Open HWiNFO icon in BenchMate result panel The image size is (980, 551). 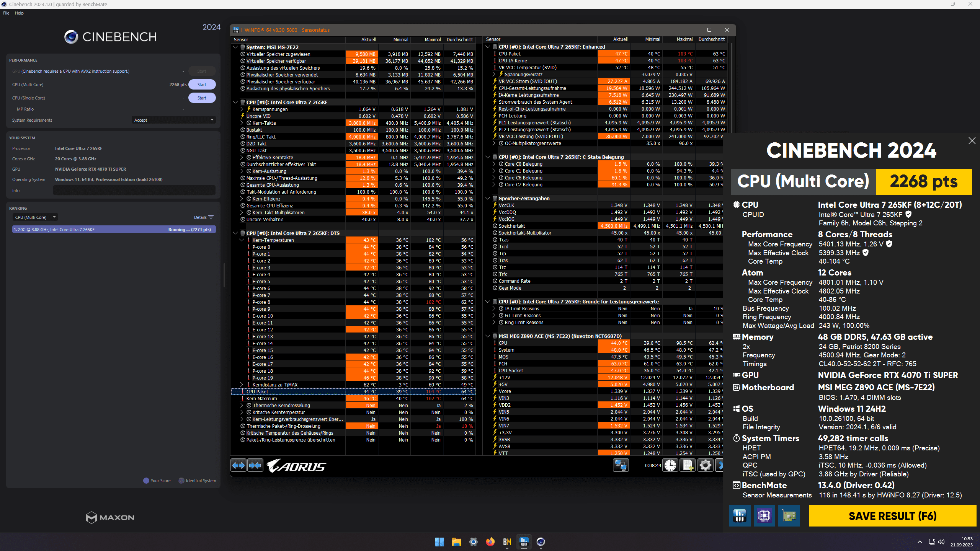[x=740, y=516]
